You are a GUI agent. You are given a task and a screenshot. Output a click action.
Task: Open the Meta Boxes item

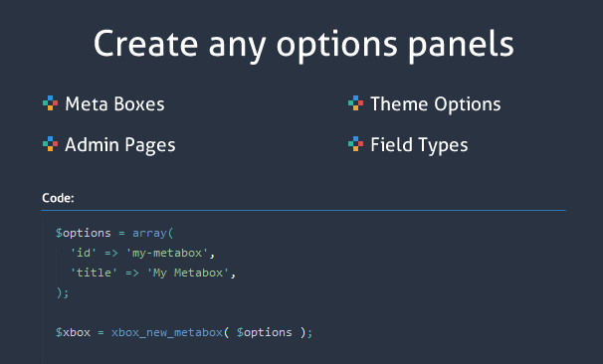[114, 104]
